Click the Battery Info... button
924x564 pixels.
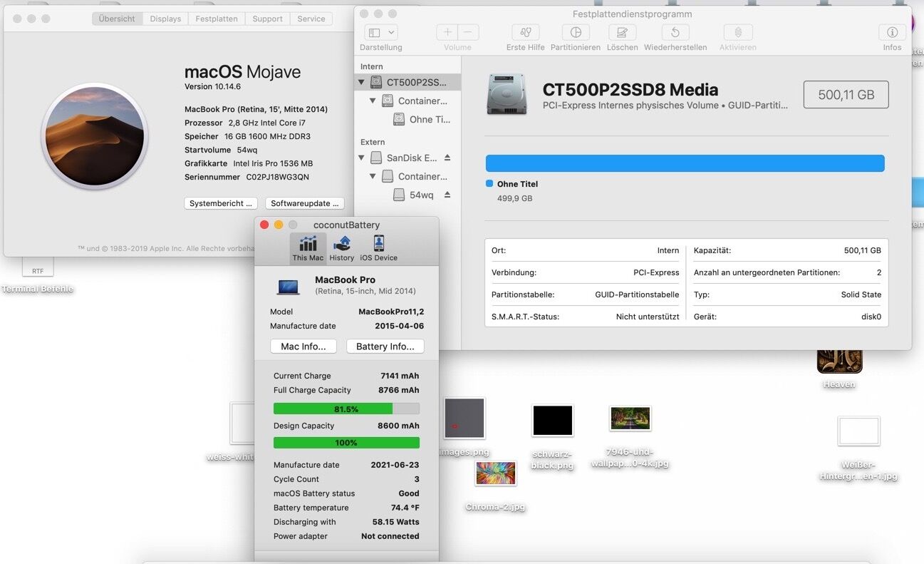(x=385, y=347)
